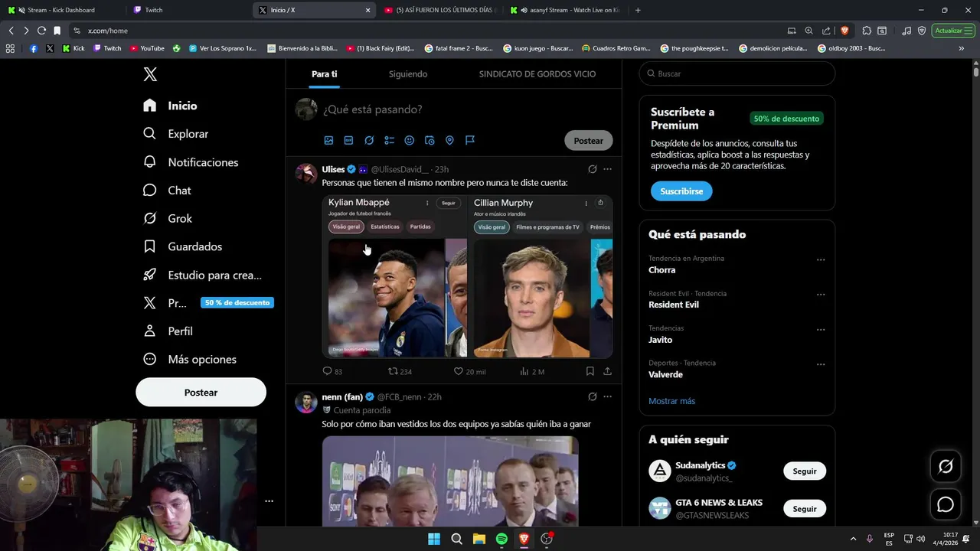980x551 pixels.
Task: Open Perfil in sidebar
Action: click(168, 331)
